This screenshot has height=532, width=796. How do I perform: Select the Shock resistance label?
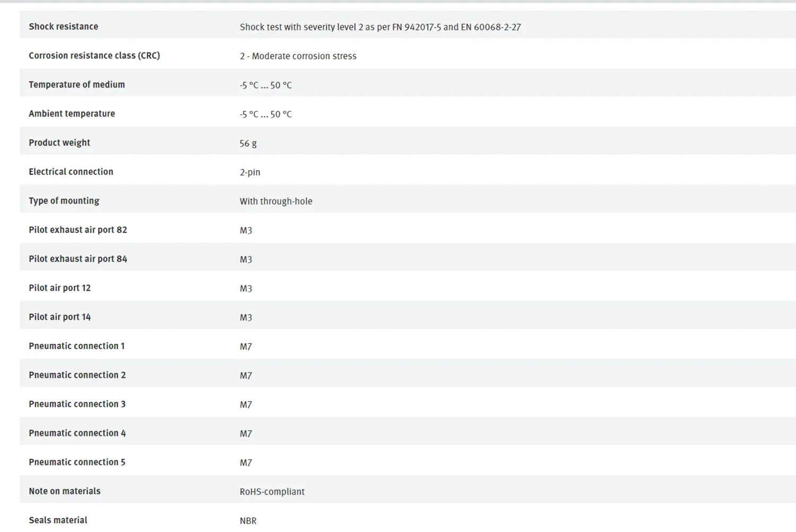click(x=63, y=27)
